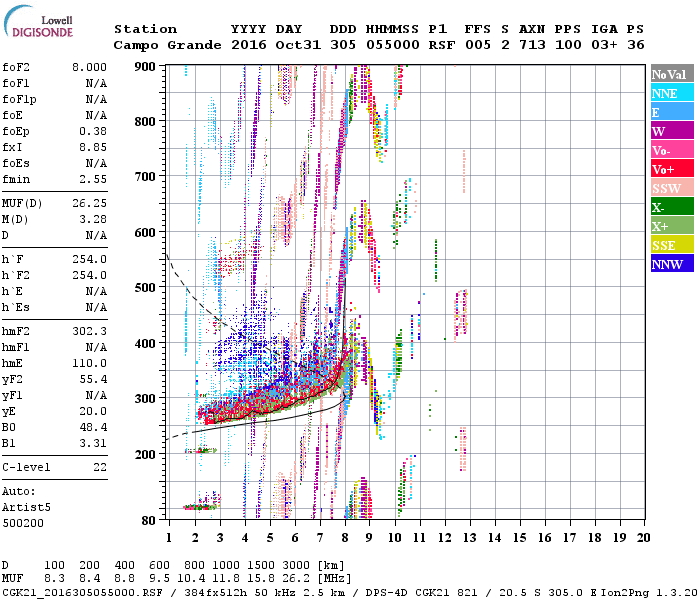Screen dimensions: 700x600
Task: Click the yF2 value 55.4
Action: pyautogui.click(x=93, y=379)
